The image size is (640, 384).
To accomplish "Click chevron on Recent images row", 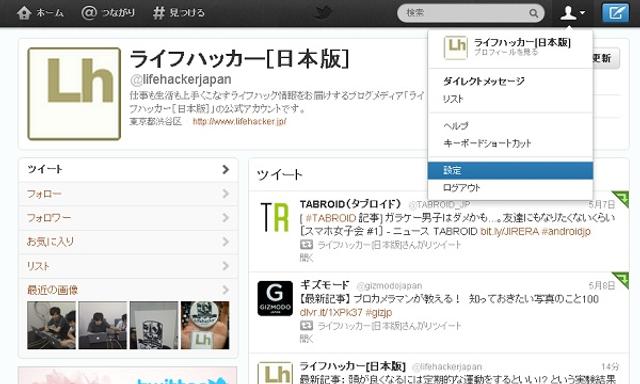I will (225, 290).
